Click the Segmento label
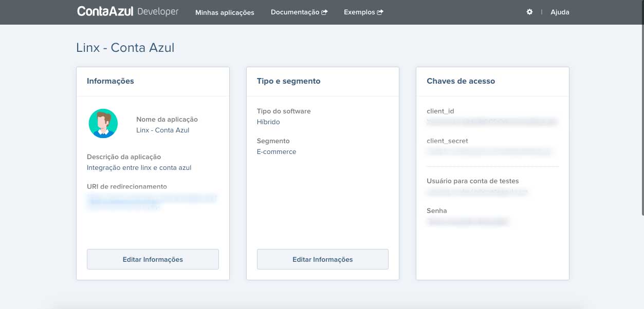This screenshot has height=309, width=644. point(273,141)
